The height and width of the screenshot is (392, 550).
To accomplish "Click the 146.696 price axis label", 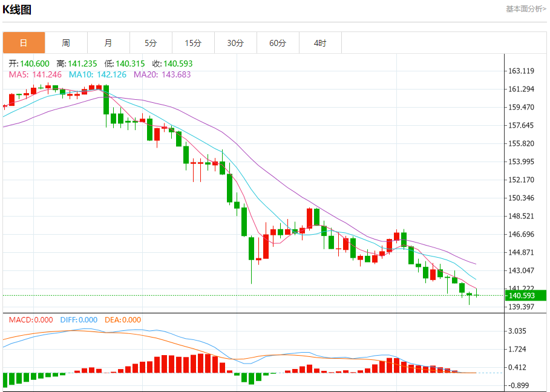I will tap(521, 234).
